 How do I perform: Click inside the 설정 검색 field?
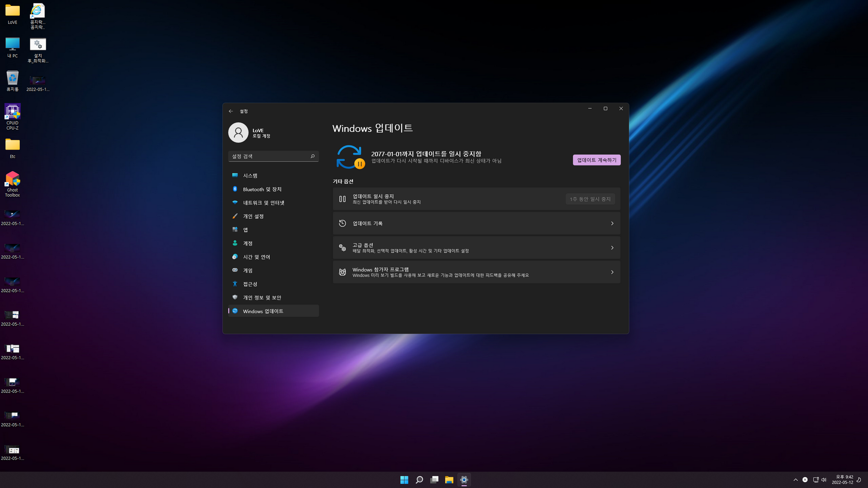click(273, 156)
